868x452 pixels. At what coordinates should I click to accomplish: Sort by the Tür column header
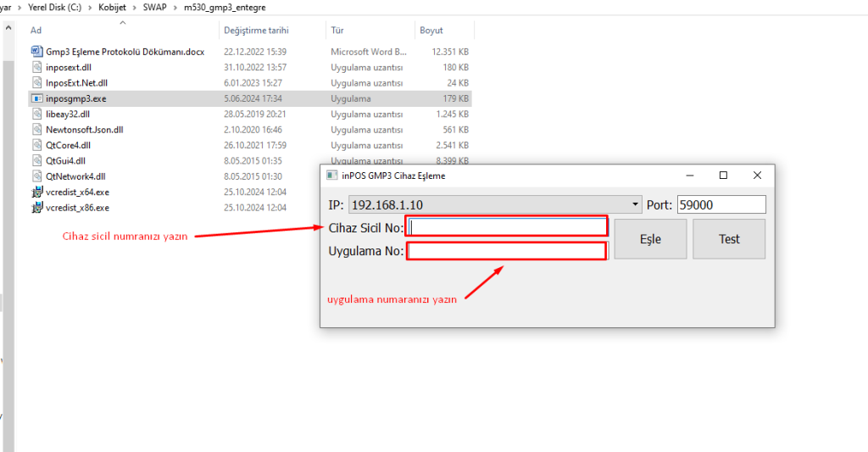(x=337, y=31)
